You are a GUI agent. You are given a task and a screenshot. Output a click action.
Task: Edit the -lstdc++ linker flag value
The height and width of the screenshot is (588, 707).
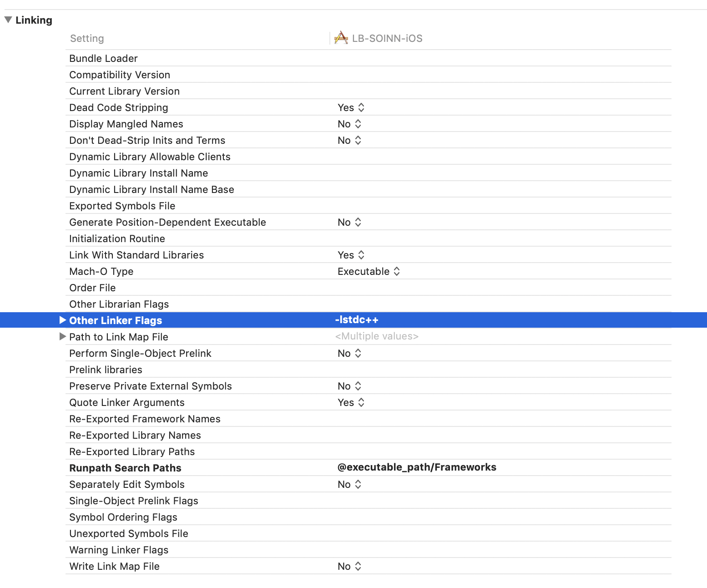357,320
